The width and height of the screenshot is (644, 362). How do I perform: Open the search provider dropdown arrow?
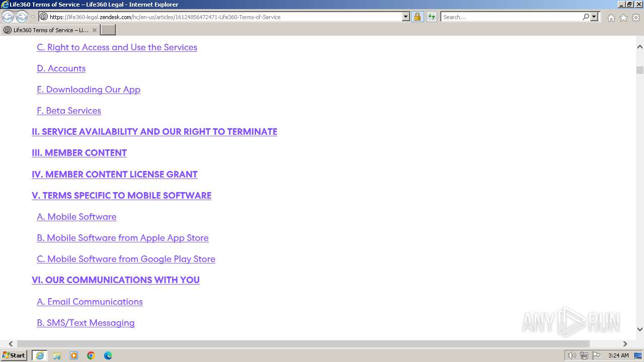[594, 17]
